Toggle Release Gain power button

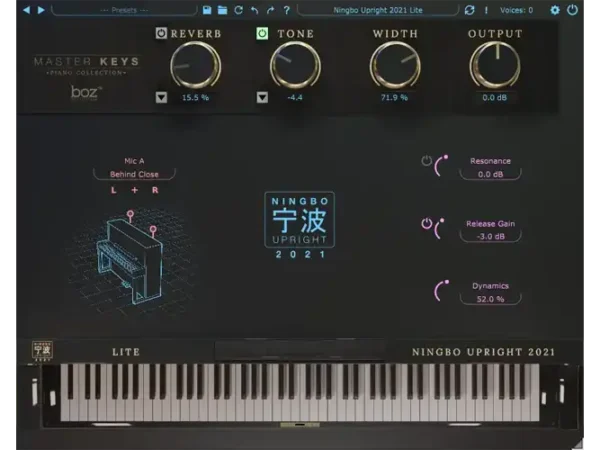[x=427, y=223]
